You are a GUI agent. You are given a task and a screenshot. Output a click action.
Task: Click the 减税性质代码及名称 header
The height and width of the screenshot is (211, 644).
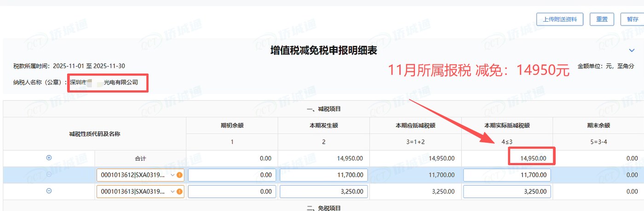(94, 134)
